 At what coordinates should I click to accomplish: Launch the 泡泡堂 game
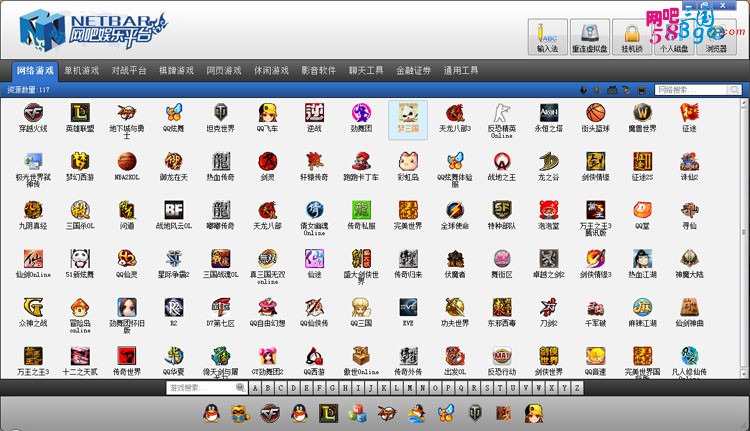pyautogui.click(x=549, y=215)
